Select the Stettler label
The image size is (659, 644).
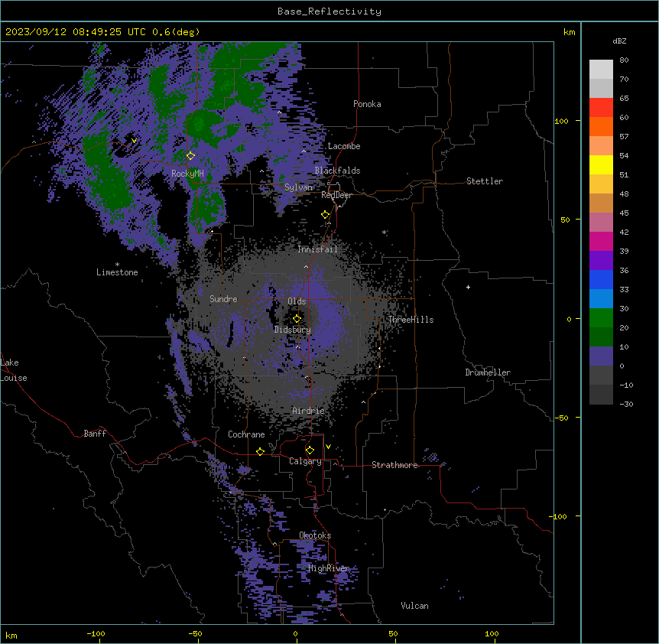[x=485, y=181]
